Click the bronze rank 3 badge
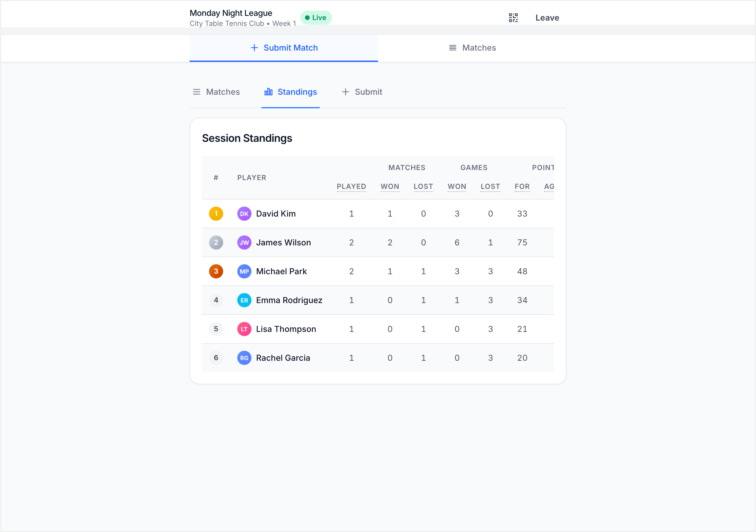This screenshot has height=532, width=756. click(216, 271)
